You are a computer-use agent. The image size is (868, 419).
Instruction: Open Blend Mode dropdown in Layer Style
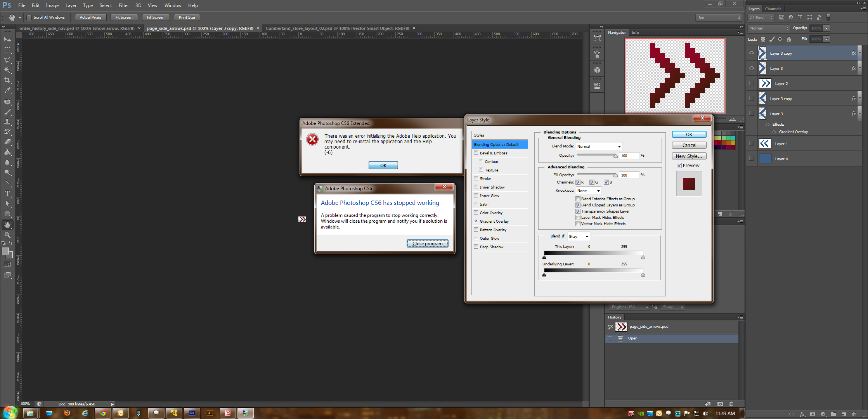point(599,146)
